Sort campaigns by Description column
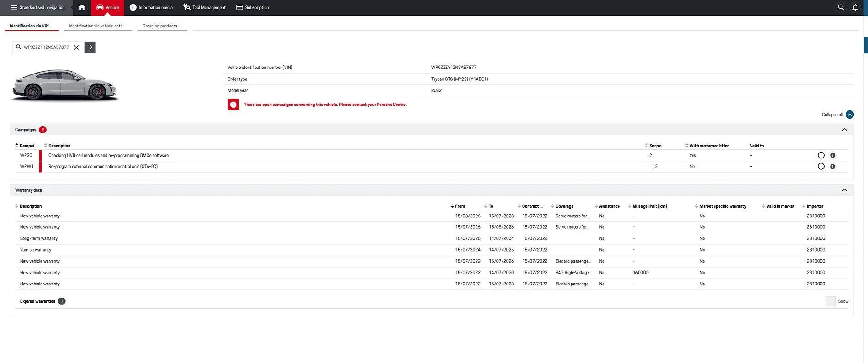This screenshot has height=363, width=868. point(57,146)
